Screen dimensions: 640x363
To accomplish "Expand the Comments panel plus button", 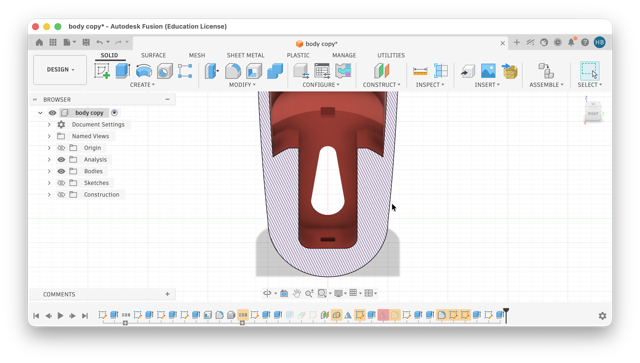I will click(x=167, y=294).
